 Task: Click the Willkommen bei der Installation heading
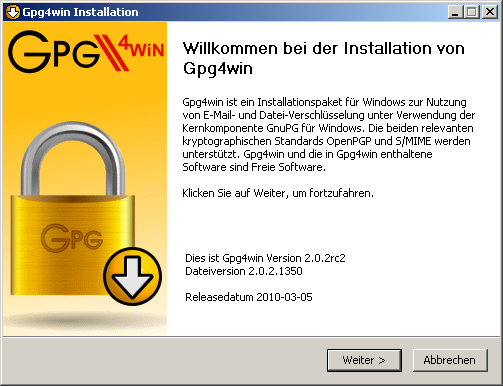(324, 58)
